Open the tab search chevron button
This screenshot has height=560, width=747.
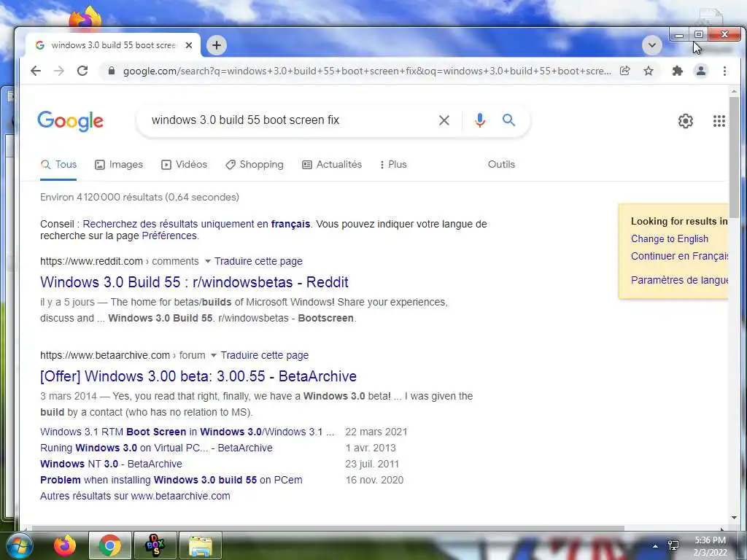click(x=651, y=45)
